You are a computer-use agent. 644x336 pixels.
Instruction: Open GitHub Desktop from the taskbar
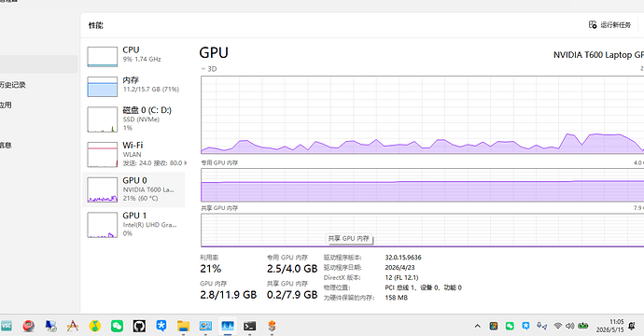pyautogui.click(x=139, y=326)
